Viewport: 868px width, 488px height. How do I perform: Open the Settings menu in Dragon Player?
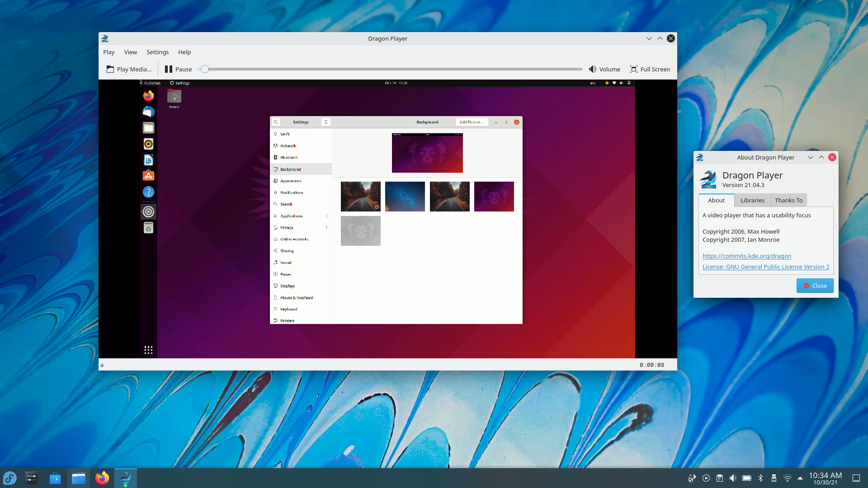coord(157,52)
